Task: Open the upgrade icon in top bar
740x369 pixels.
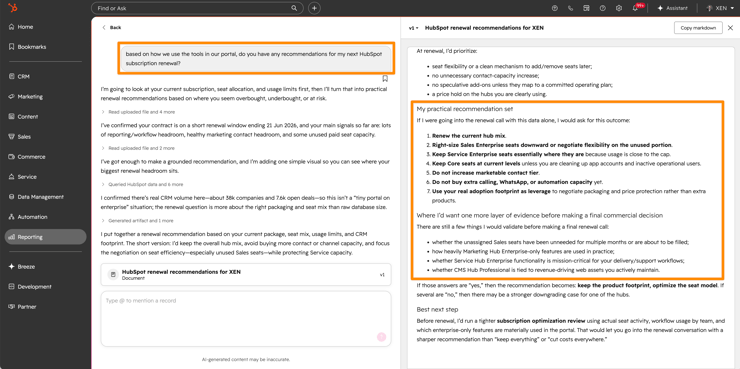Action: coord(555,8)
